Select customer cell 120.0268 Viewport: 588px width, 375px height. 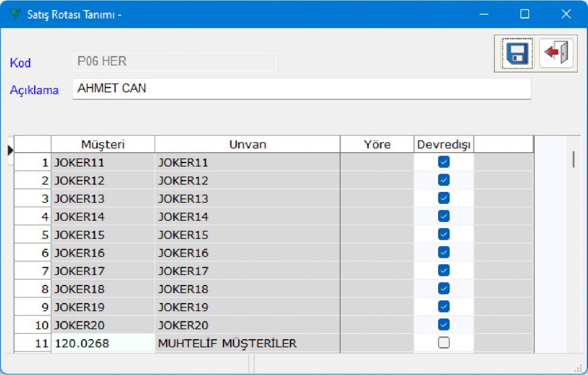click(x=103, y=343)
